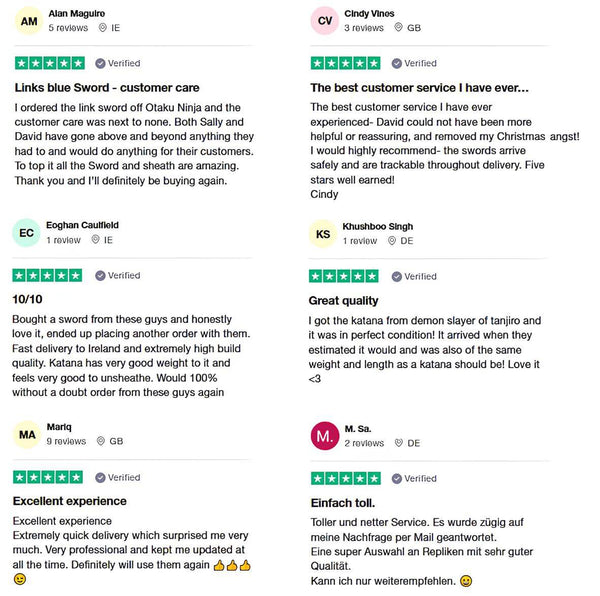Open the 'Great quality' review title
Image resolution: width=600 pixels, height=596 pixels.
344,300
